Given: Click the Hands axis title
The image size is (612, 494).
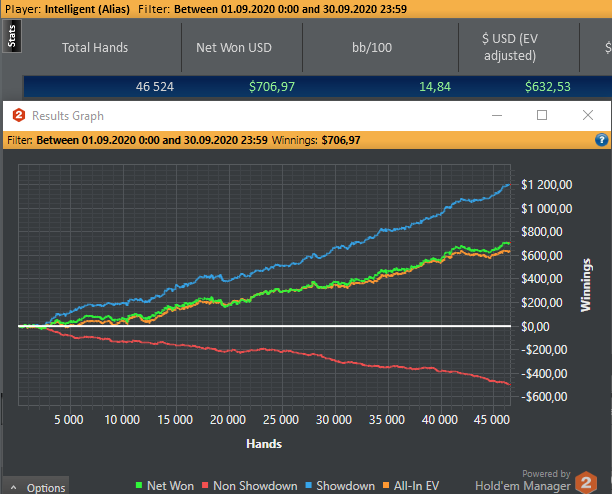Looking at the screenshot, I should point(264,444).
